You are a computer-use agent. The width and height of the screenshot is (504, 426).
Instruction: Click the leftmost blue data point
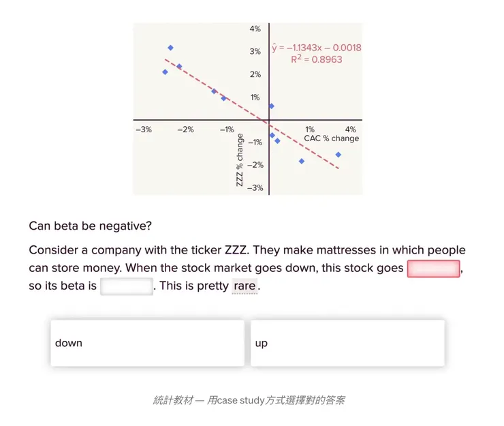coord(165,72)
